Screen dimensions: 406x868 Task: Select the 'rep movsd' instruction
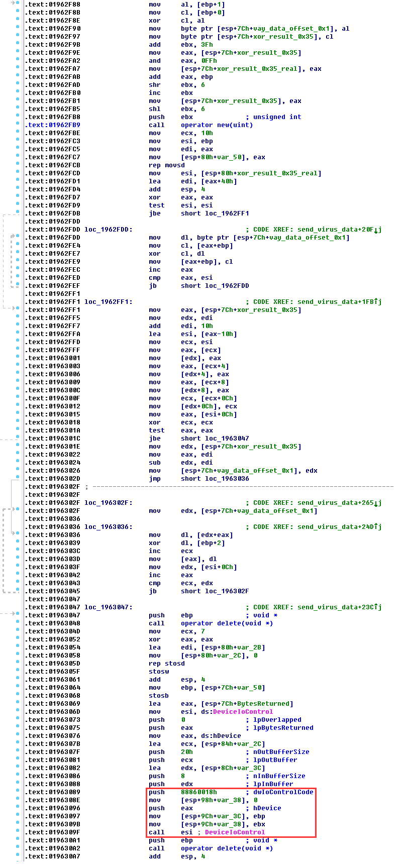point(167,165)
